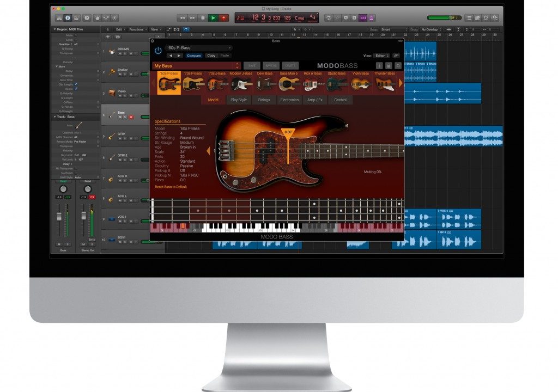Select the Violin Bass model thumbnail
Image resolution: width=558 pixels, height=392 pixels.
361,83
